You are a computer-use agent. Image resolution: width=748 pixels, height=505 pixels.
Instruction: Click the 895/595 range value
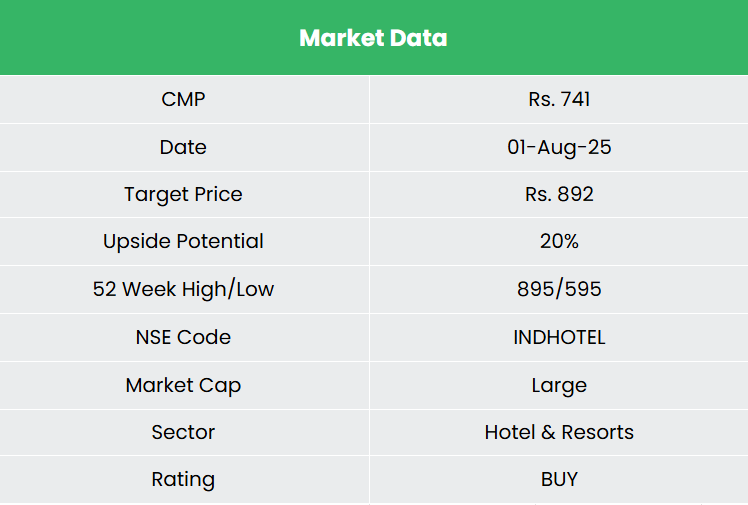tap(559, 289)
